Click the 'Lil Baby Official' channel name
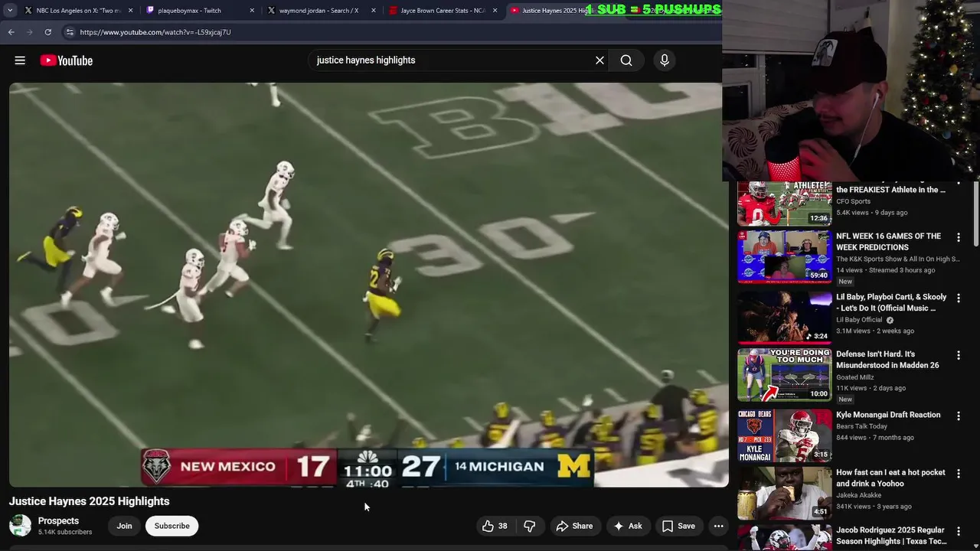 point(859,320)
